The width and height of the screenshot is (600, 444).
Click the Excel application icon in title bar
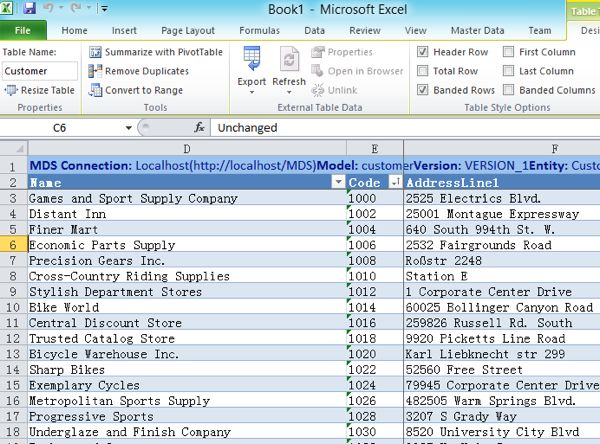tap(6, 8)
